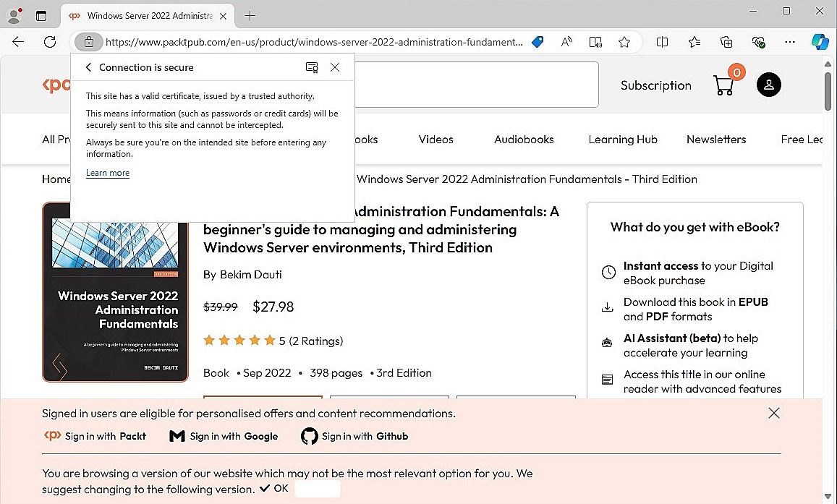Sign in with Packt
This screenshot has width=837, height=504.
(95, 436)
